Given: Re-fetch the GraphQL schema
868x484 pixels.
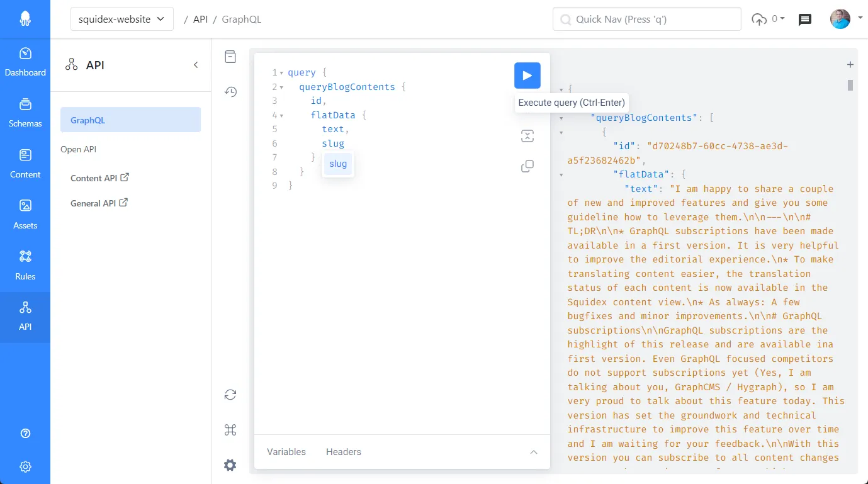Looking at the screenshot, I should [x=230, y=394].
